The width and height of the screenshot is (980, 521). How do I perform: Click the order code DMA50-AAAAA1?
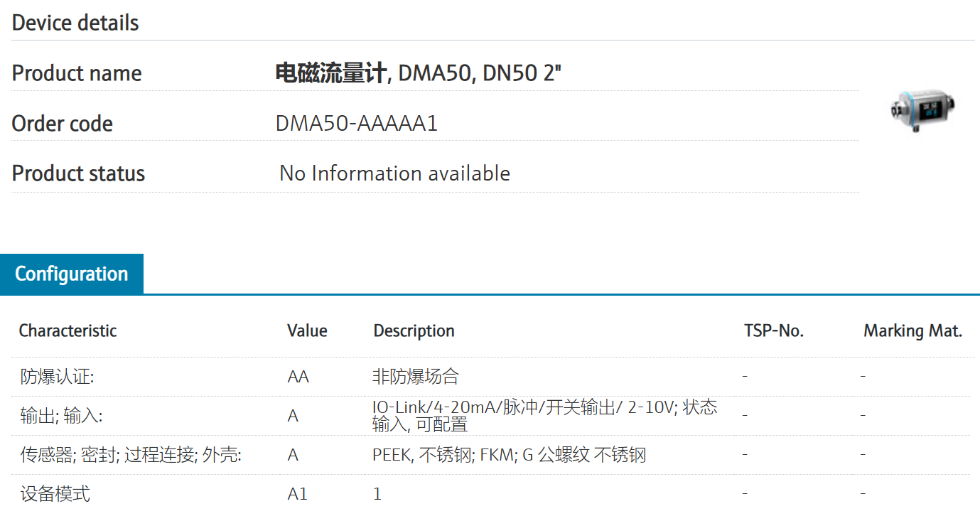[x=357, y=124]
